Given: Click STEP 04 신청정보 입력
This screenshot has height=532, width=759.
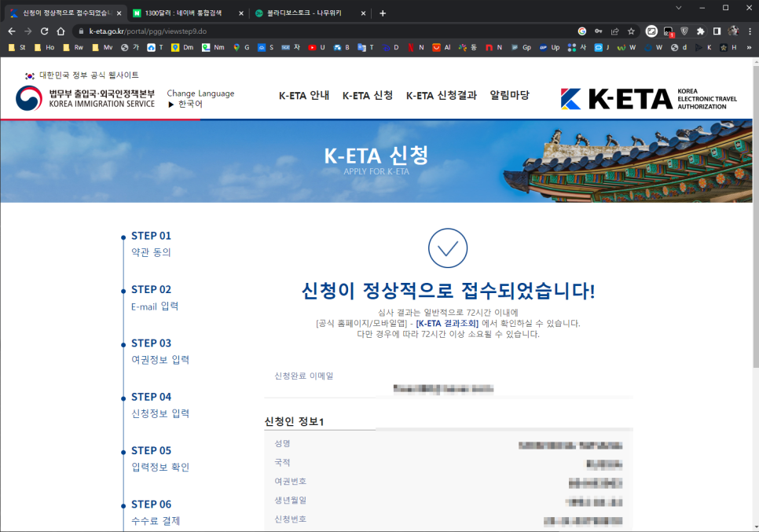Looking at the screenshot, I should 160,405.
